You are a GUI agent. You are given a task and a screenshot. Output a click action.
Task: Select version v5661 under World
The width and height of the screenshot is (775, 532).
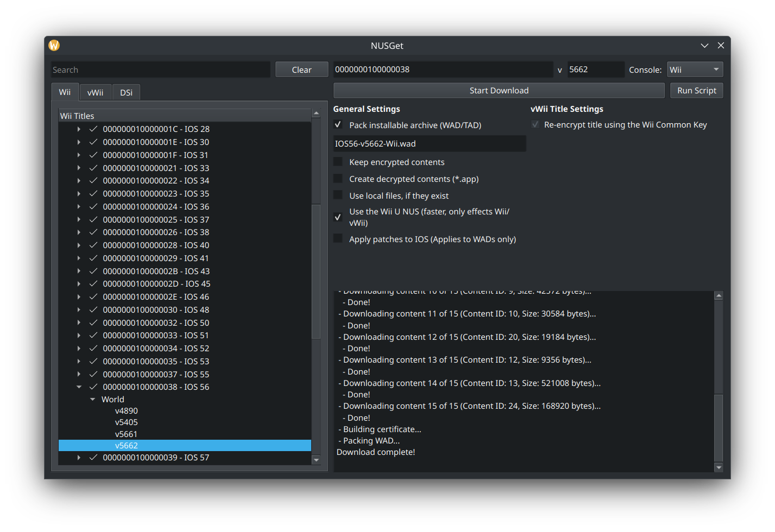pos(127,434)
